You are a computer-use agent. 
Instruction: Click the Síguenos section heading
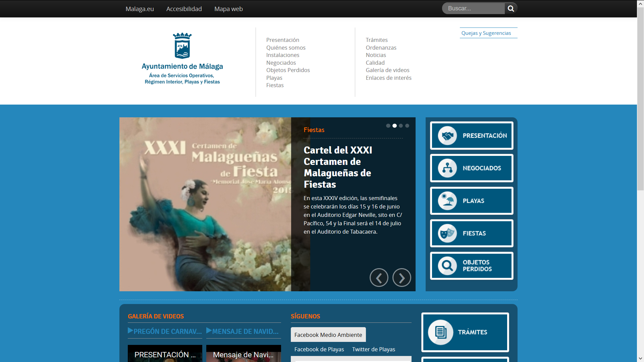(305, 316)
